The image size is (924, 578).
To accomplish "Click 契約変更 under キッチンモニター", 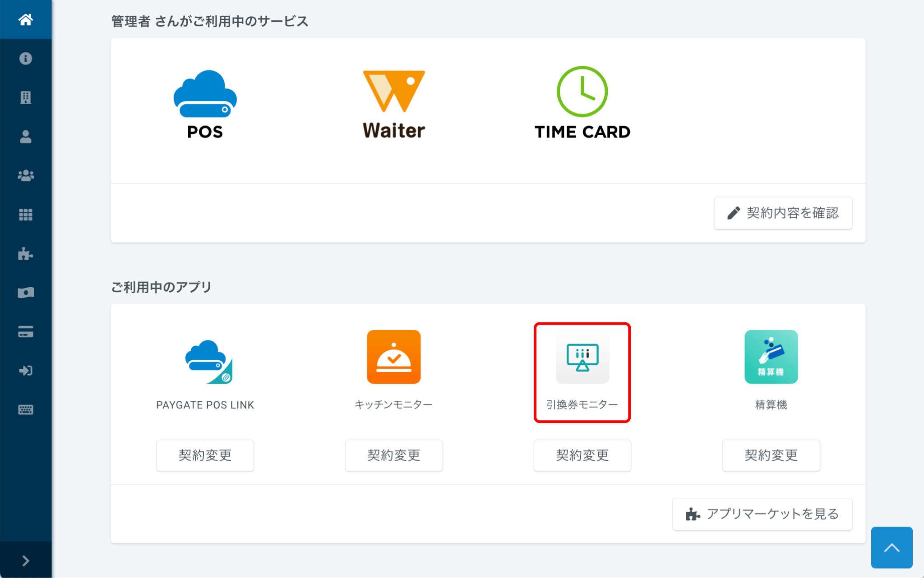I will (x=394, y=455).
